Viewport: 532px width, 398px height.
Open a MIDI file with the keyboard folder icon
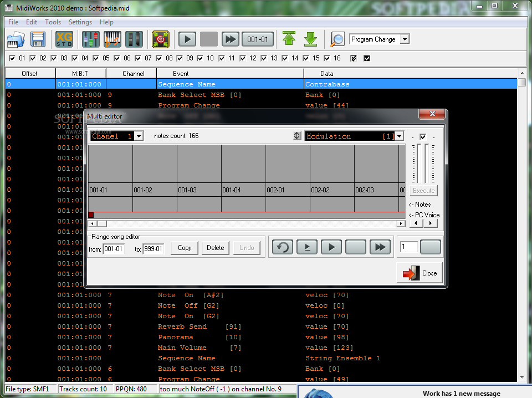(x=16, y=39)
